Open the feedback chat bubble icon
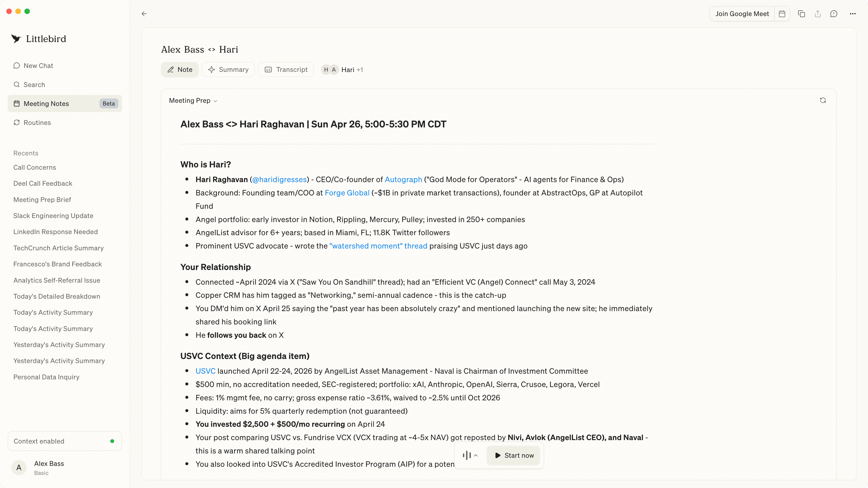The height and width of the screenshot is (488, 868). (x=834, y=14)
